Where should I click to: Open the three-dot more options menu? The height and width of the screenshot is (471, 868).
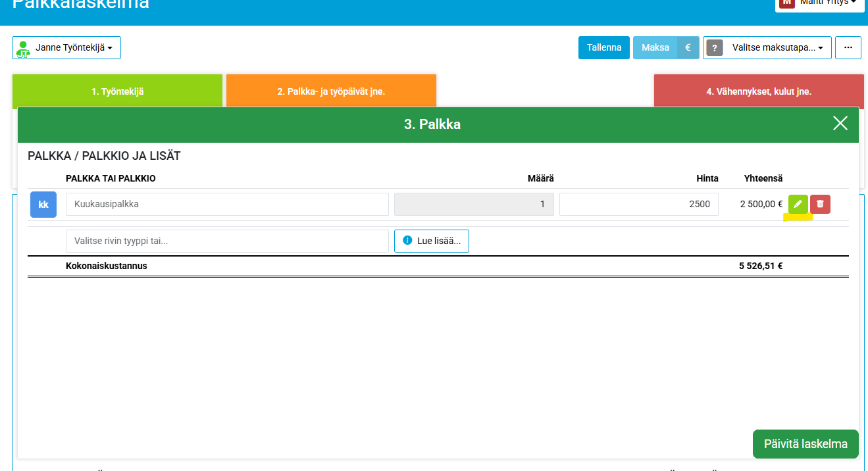(x=848, y=47)
